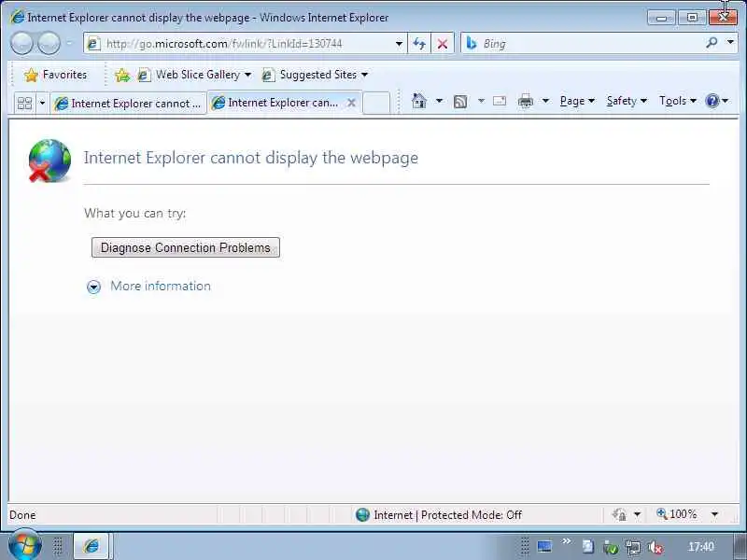
Task: Expand Suggested Sites dropdown arrow
Action: (364, 76)
